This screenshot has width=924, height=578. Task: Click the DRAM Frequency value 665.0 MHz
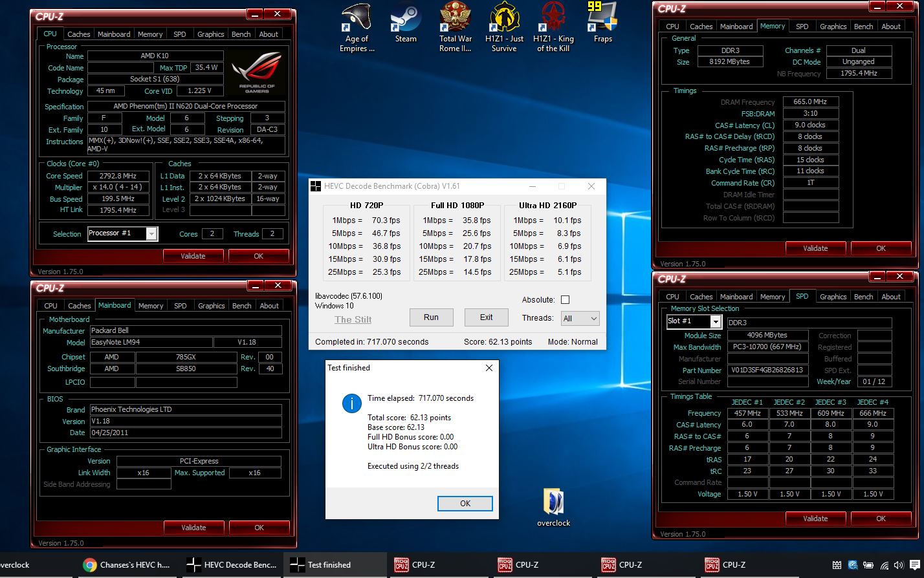click(x=811, y=102)
